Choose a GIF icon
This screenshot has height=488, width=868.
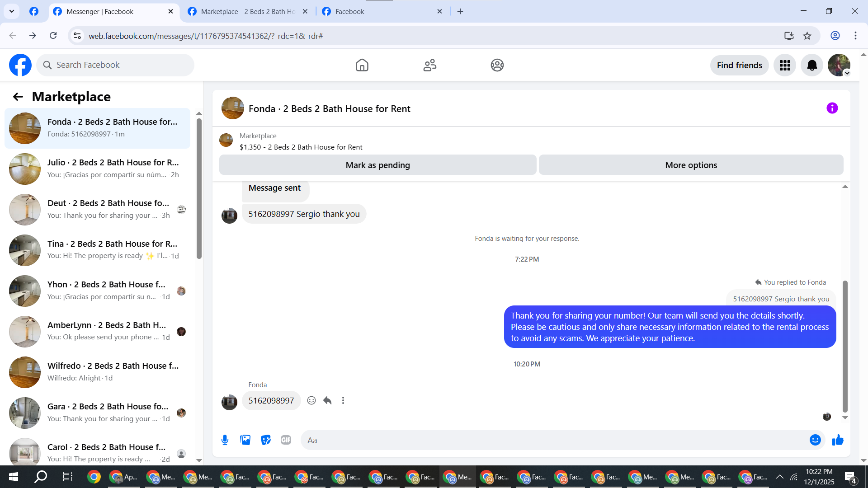pos(286,440)
